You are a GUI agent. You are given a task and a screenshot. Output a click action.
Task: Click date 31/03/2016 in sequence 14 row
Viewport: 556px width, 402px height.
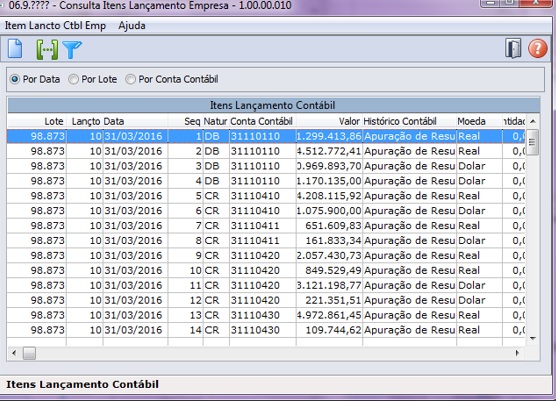[x=135, y=330]
